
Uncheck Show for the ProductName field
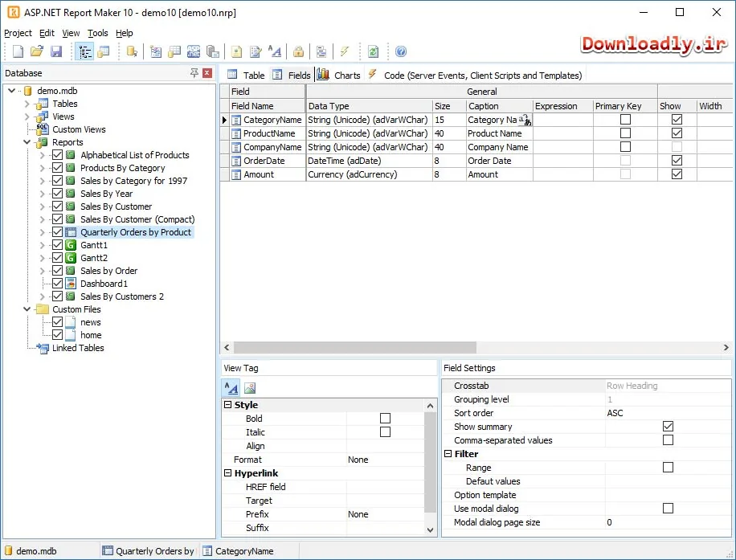tap(677, 133)
